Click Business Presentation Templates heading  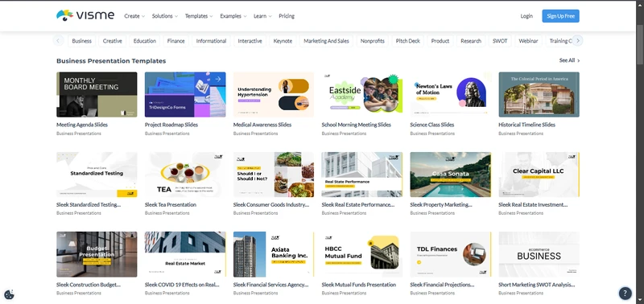pos(111,60)
